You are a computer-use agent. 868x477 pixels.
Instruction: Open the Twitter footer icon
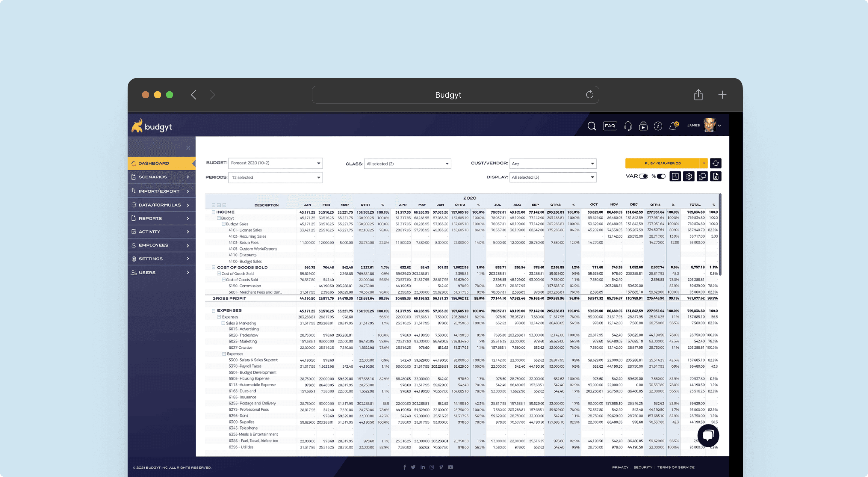[413, 467]
